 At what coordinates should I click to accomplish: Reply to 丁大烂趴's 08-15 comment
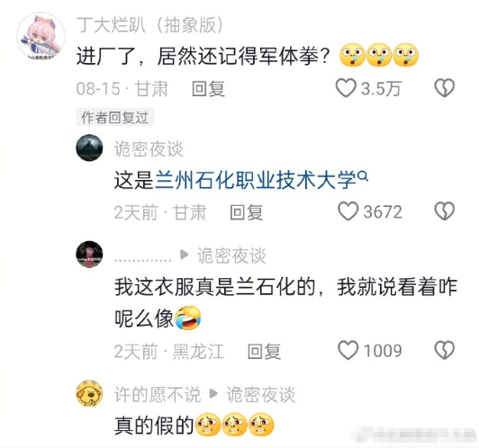coord(208,89)
